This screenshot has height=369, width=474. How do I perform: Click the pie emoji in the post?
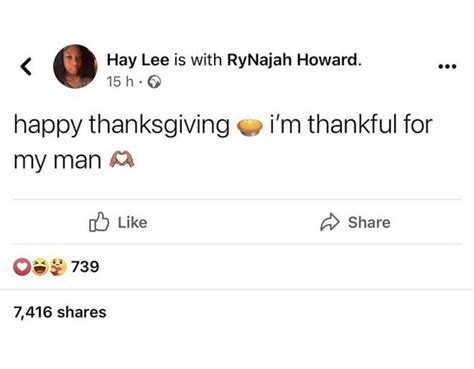pyautogui.click(x=250, y=127)
